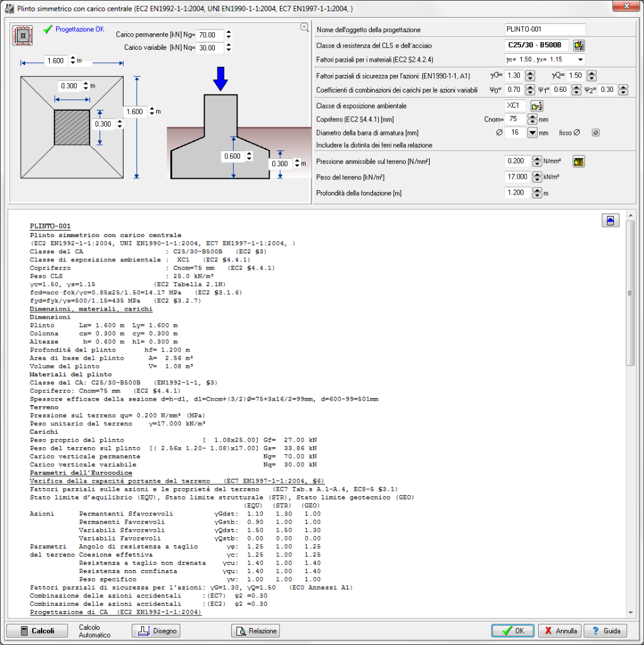Close the Plinto simmetrico dialog window
The height and width of the screenshot is (645, 644).
click(626, 6)
